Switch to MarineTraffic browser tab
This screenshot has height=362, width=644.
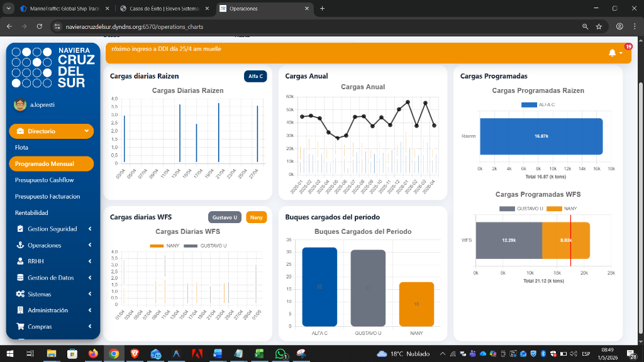click(65, 8)
